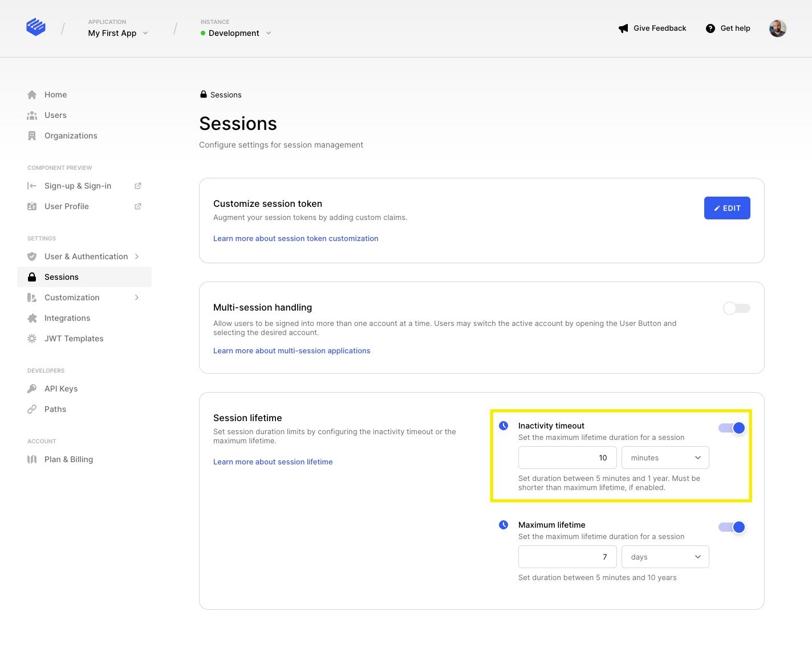812x669 pixels.
Task: Click the Sessions lock icon in sidebar
Action: pyautogui.click(x=32, y=277)
